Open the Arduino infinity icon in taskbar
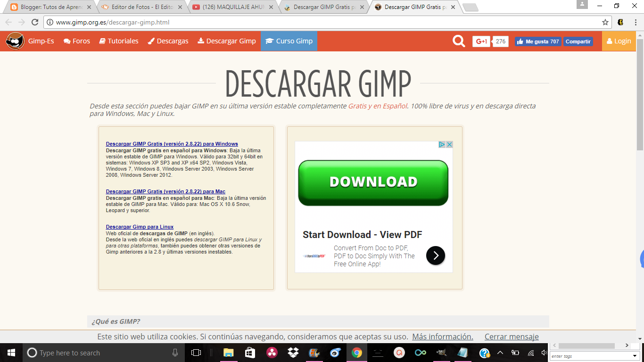644x362 pixels. (x=421, y=353)
